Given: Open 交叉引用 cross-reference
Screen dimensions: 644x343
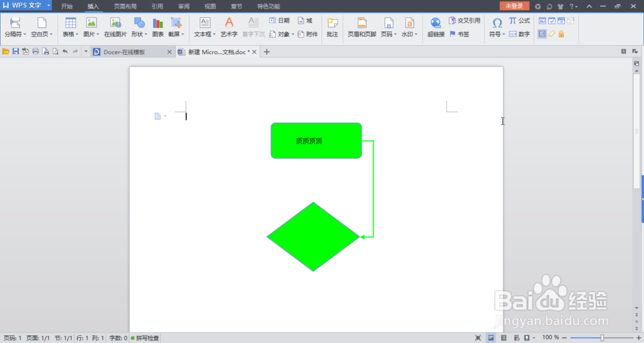Looking at the screenshot, I should point(464,21).
